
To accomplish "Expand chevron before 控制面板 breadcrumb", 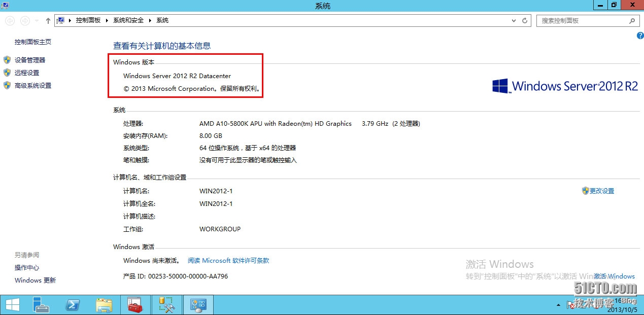I will [x=71, y=20].
